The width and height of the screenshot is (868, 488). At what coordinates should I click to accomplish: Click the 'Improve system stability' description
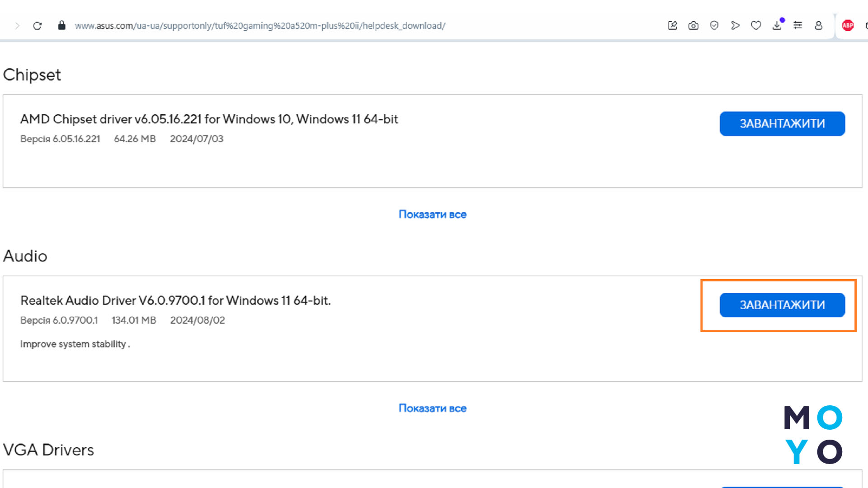pos(75,344)
